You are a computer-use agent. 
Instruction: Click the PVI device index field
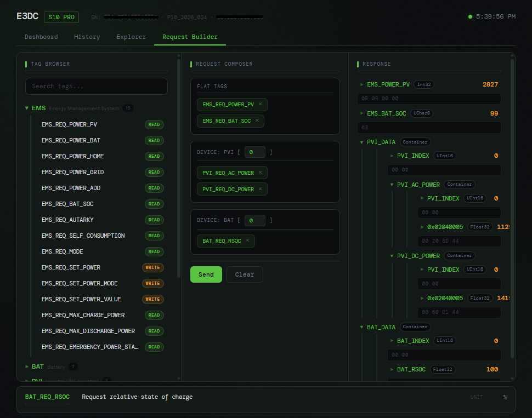click(x=255, y=152)
